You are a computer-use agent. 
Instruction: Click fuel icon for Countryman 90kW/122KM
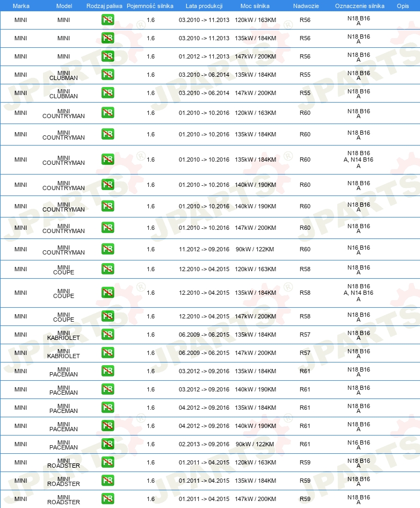[107, 249]
